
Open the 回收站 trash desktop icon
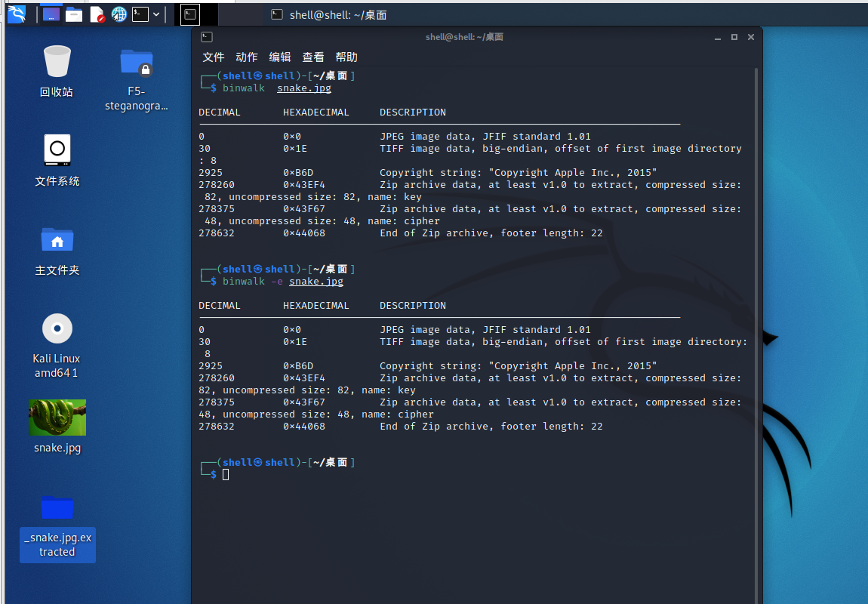(57, 72)
